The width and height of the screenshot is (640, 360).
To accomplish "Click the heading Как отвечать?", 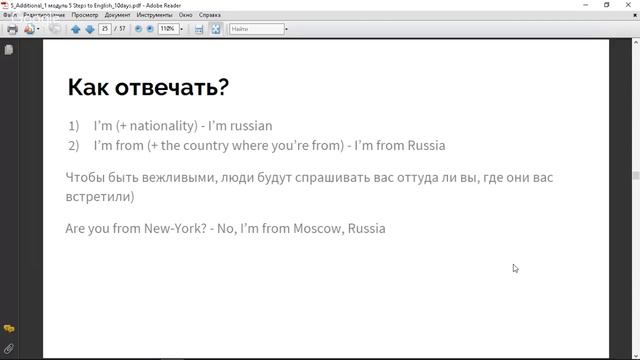I will point(148,87).
